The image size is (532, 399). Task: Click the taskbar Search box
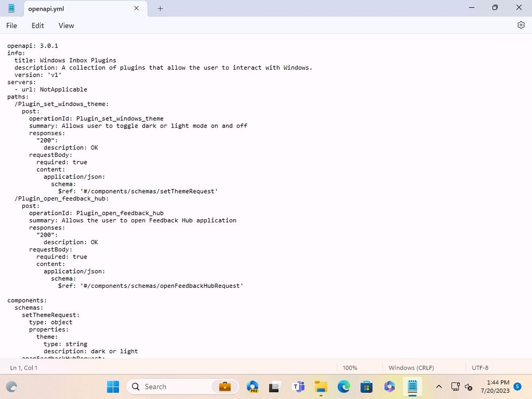pyautogui.click(x=182, y=386)
